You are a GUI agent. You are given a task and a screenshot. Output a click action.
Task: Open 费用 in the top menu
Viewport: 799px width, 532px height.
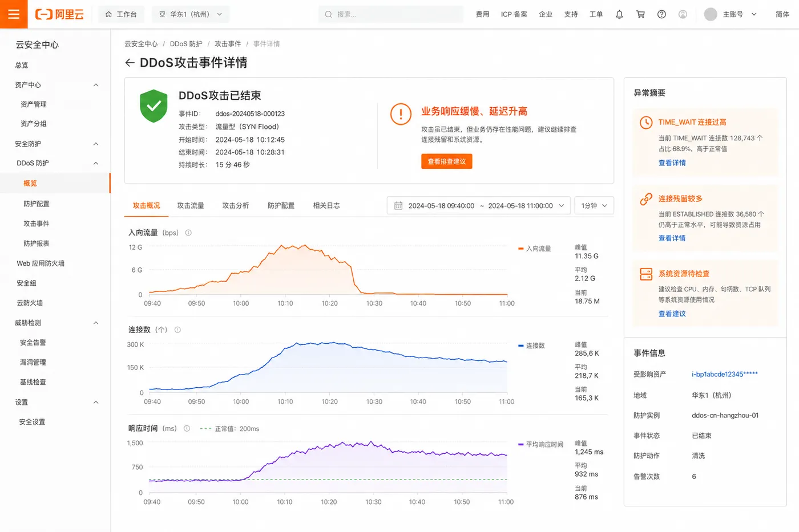(x=482, y=14)
